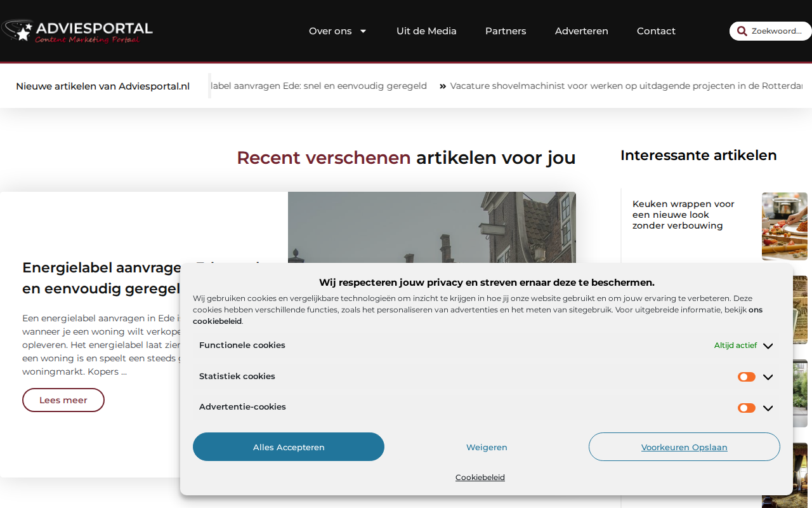
Task: Toggle the Advertentie-cookies switch
Action: (747, 408)
